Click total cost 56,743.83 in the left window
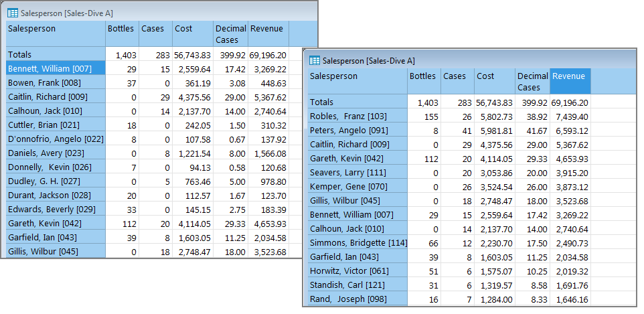Viewport: 644px width, 314px height. coord(193,54)
